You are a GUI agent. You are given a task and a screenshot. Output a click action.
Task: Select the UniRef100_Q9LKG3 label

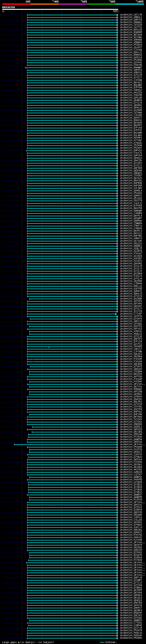[131, 354]
